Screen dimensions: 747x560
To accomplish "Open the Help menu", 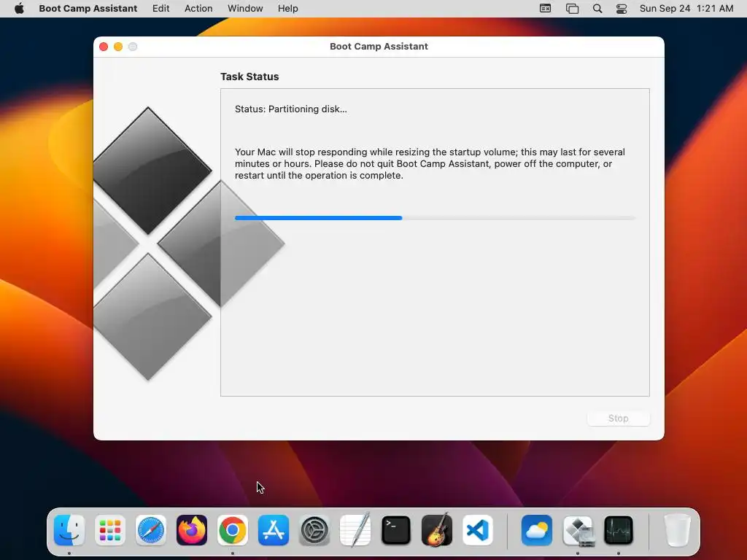I will 287,9.
